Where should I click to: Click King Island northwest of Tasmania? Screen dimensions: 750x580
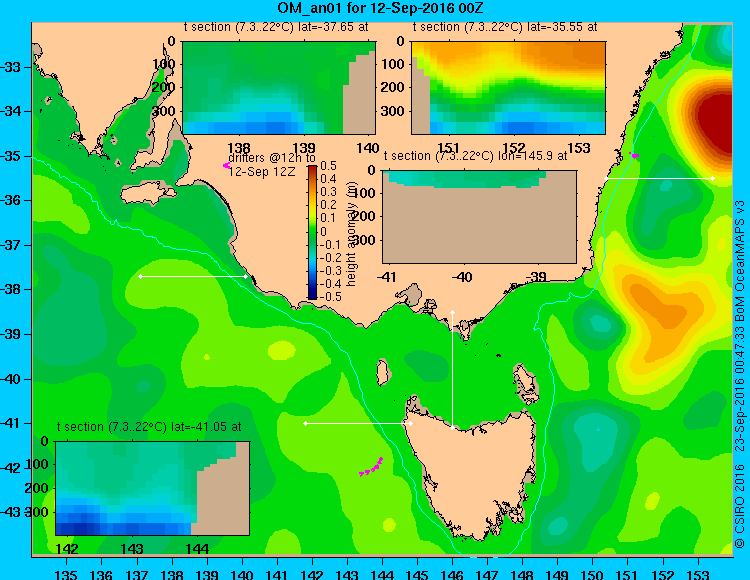point(383,373)
